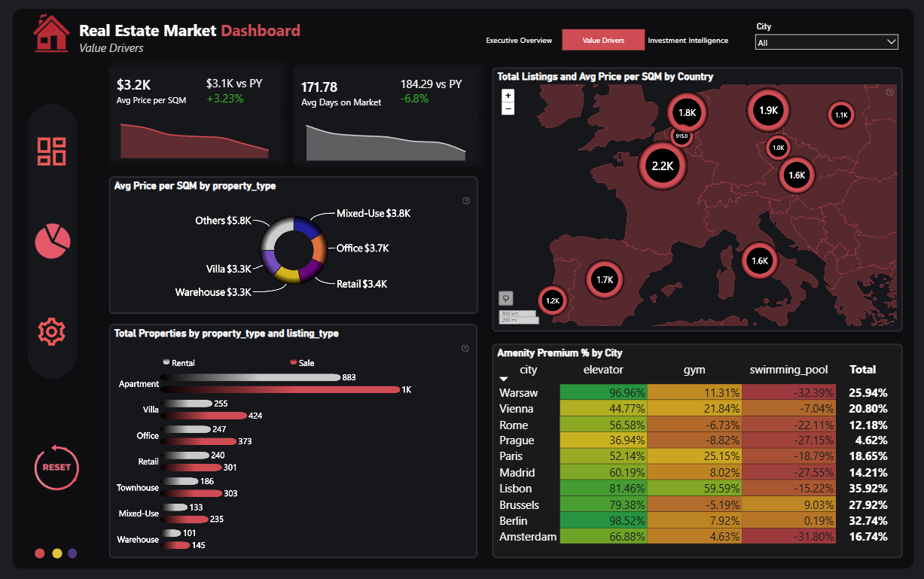Click the -6.8% change value
The width and height of the screenshot is (924, 579).
tap(415, 99)
